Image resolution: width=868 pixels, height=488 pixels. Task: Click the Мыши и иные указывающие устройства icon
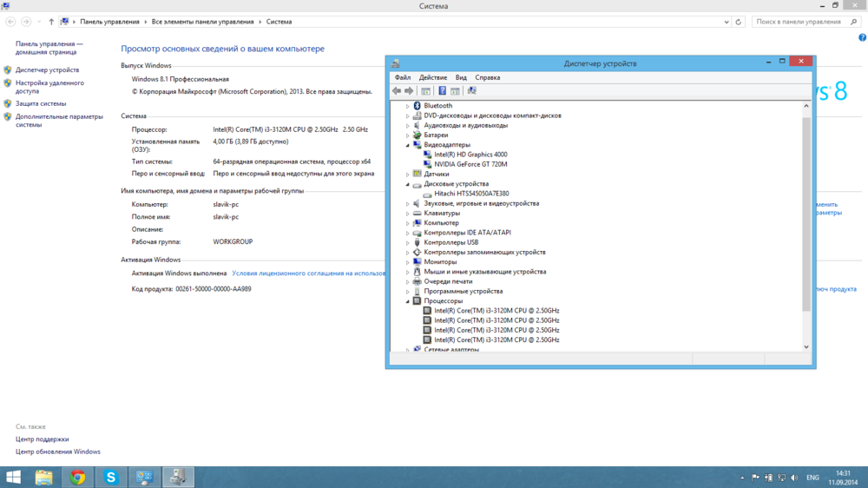(418, 272)
